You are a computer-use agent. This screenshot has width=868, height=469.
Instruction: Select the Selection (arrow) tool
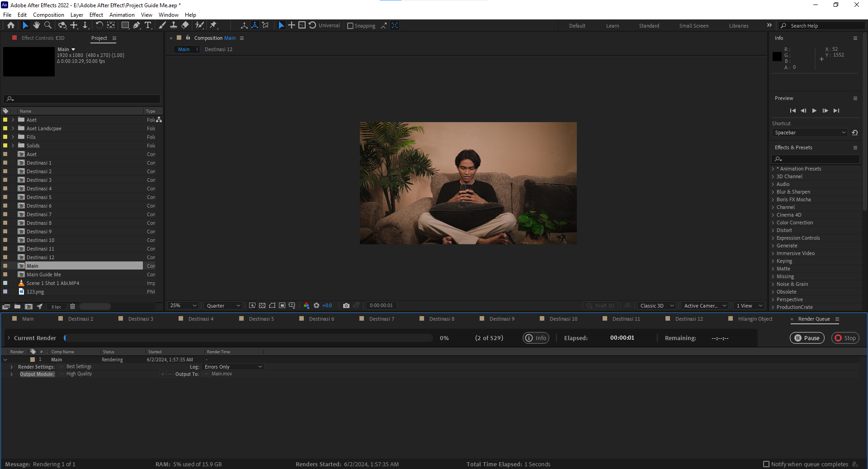[x=25, y=25]
